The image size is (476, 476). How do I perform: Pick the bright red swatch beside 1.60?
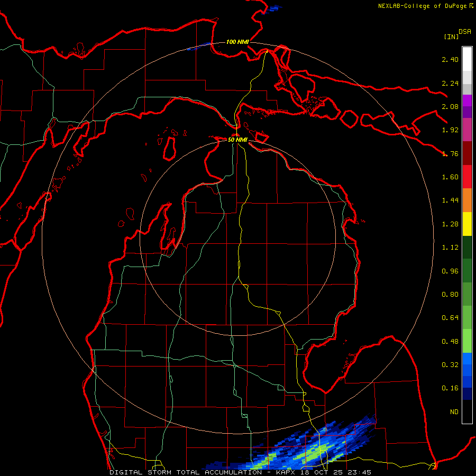tap(467, 177)
